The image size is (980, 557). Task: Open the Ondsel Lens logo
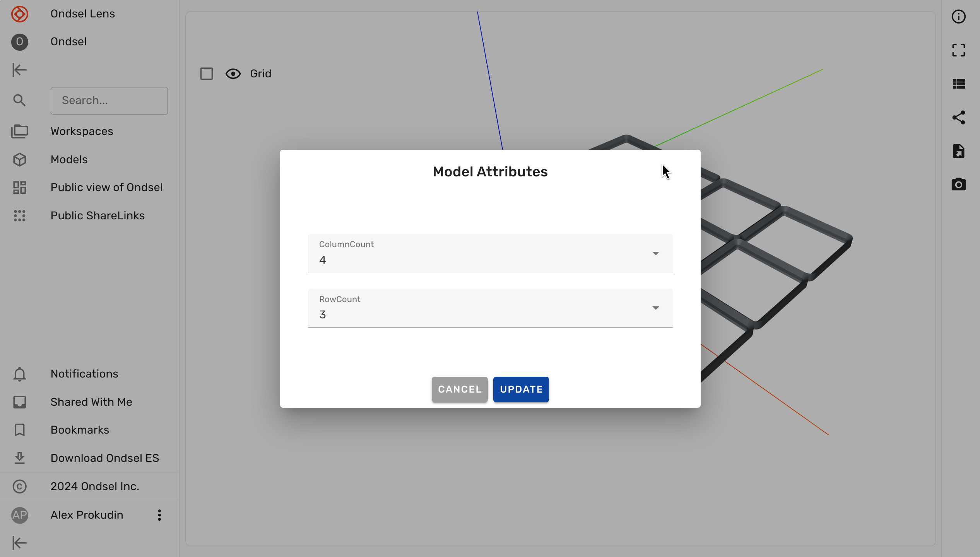[20, 14]
